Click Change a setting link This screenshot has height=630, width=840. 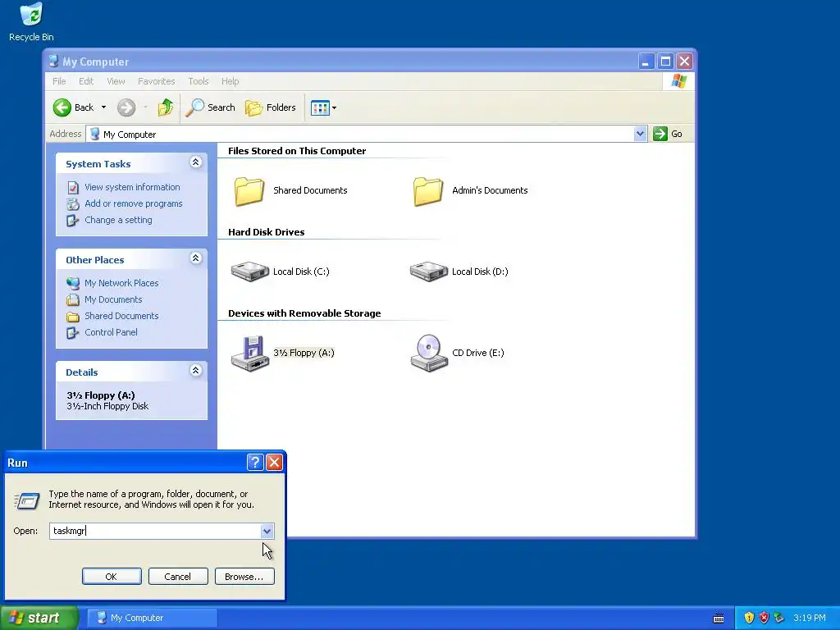[x=118, y=220]
